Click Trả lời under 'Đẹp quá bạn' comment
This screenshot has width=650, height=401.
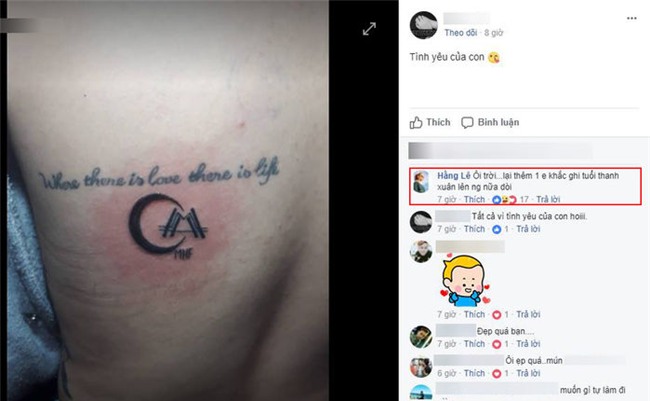(528, 344)
